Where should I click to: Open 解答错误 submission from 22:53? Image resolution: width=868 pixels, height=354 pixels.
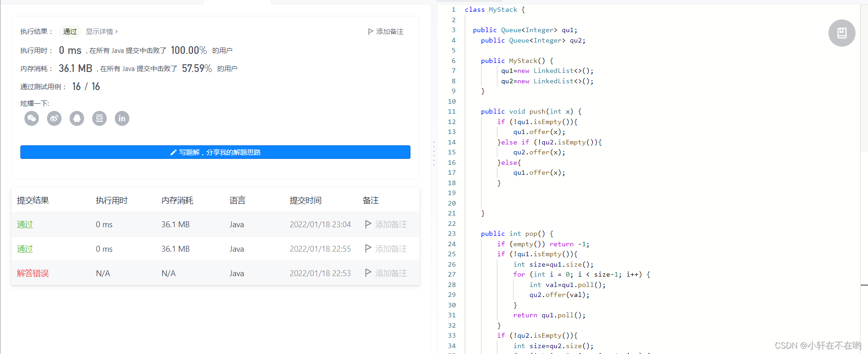33,273
